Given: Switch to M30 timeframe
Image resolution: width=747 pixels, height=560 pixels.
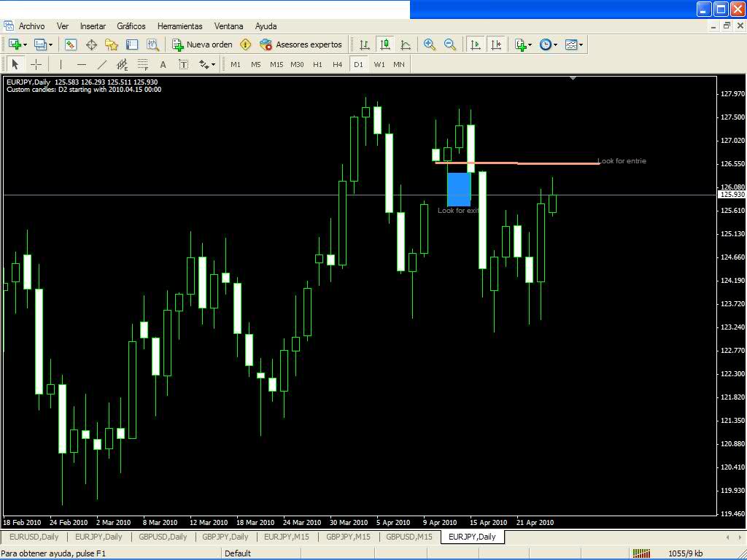Looking at the screenshot, I should click(297, 64).
